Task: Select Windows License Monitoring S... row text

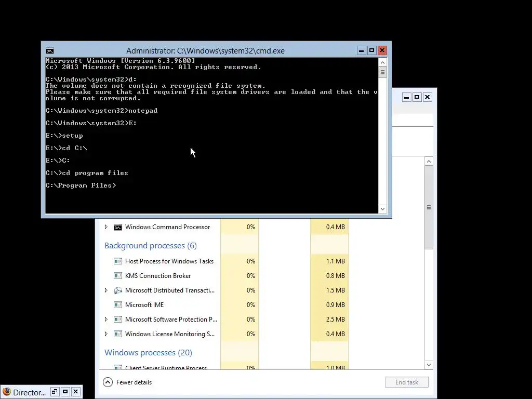Action: (x=170, y=334)
